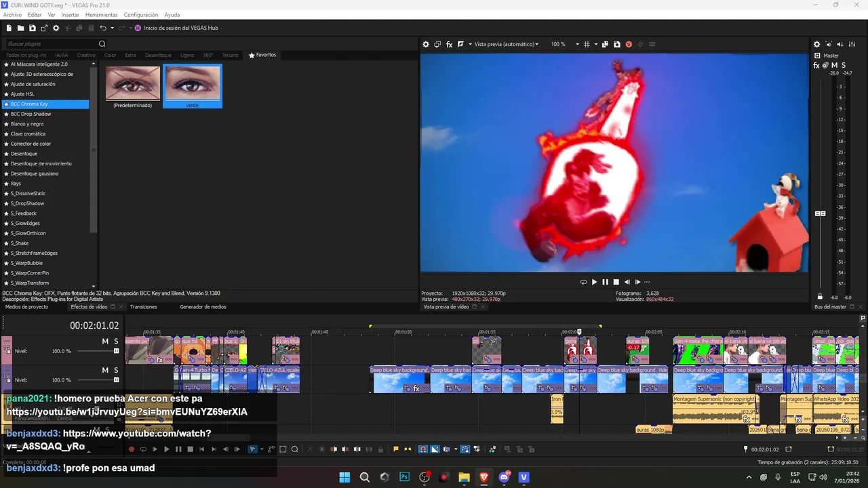Open video preview properties gear
Image resolution: width=868 pixels, height=488 pixels.
point(426,44)
